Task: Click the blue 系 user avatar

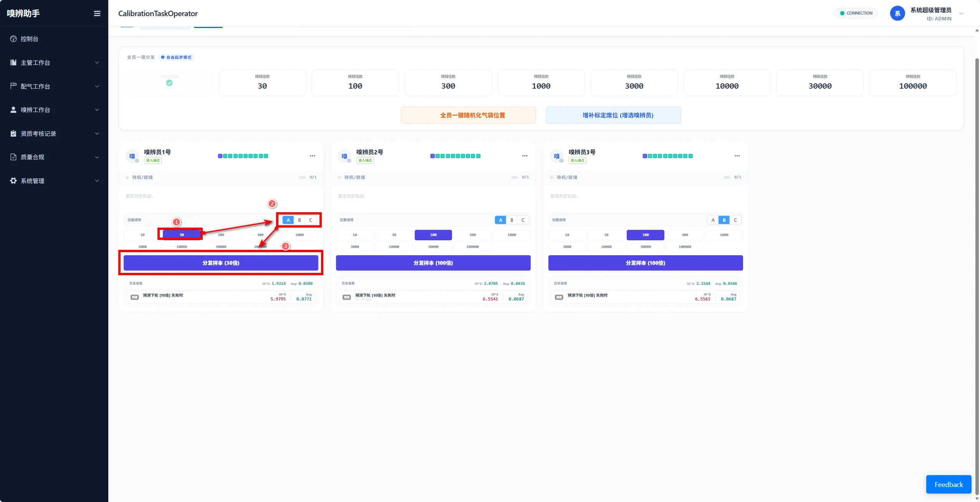Action: pos(897,13)
